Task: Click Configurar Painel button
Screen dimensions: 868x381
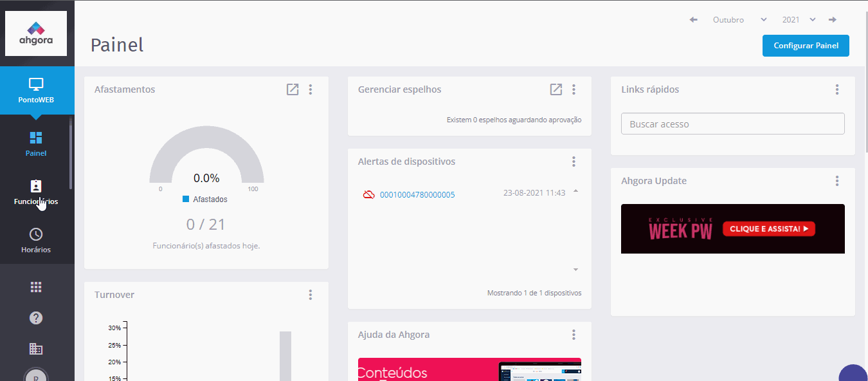Action: coord(806,46)
